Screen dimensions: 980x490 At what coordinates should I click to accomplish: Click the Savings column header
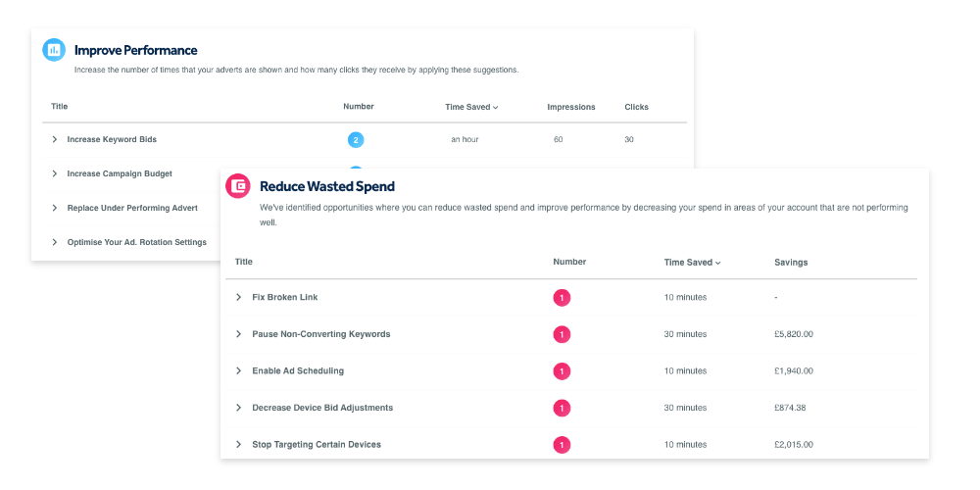coord(791,263)
